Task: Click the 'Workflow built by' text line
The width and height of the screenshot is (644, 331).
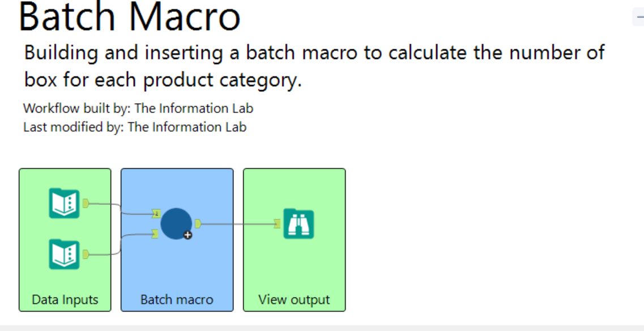Action: click(x=138, y=109)
